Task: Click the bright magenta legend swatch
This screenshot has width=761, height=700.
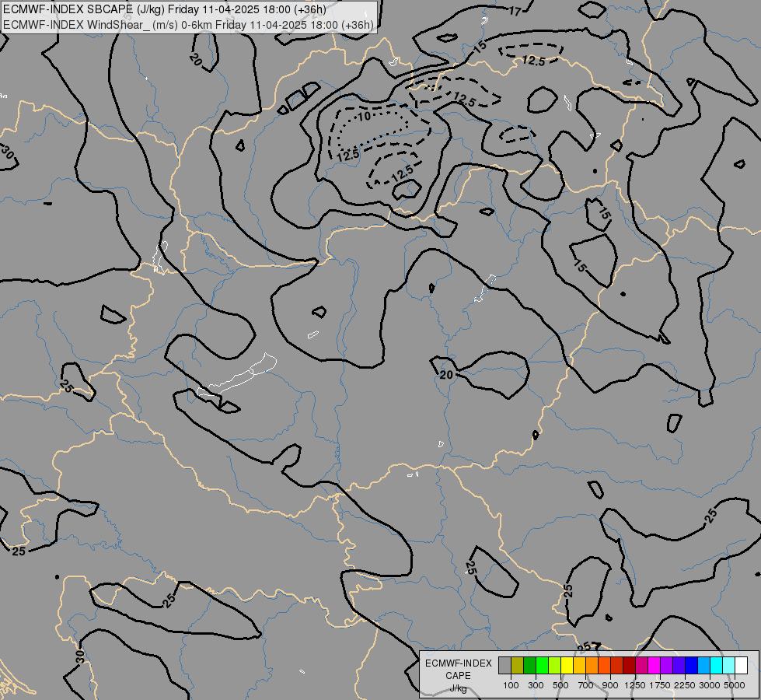Action: click(655, 665)
